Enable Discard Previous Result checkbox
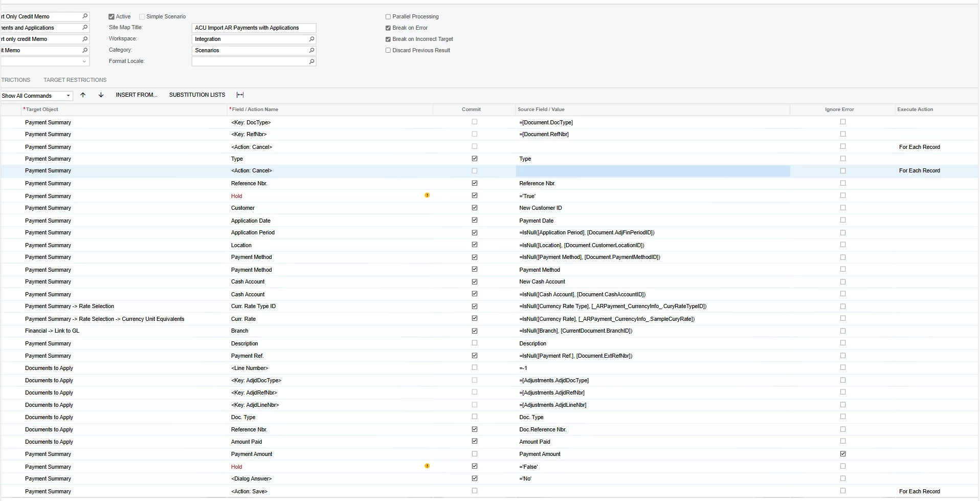 click(x=388, y=50)
